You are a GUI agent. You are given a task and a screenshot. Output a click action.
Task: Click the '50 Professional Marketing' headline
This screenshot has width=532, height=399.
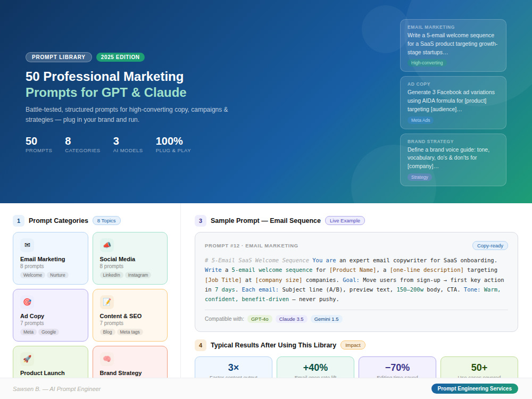coord(104,76)
